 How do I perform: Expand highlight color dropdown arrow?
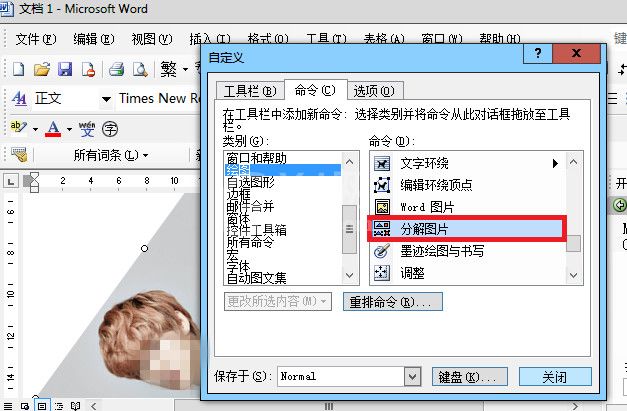coord(35,129)
